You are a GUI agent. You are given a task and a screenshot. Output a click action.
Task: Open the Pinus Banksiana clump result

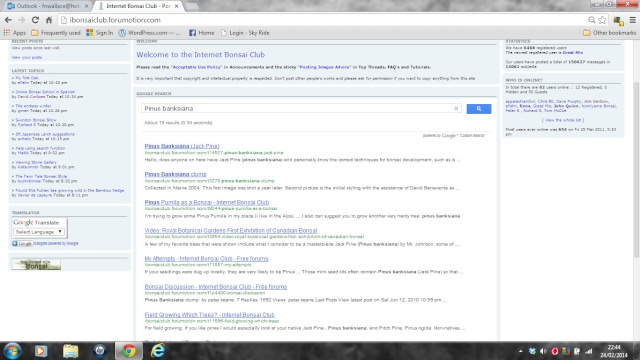pos(176,174)
